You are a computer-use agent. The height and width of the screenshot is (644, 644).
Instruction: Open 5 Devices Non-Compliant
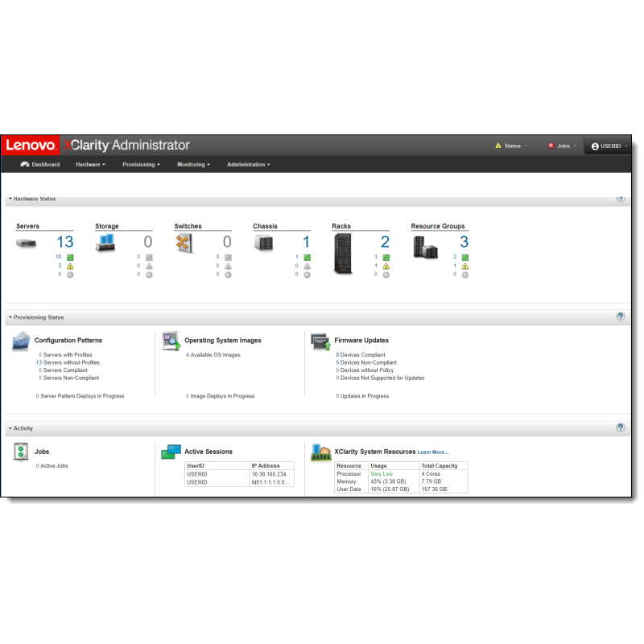366,363
